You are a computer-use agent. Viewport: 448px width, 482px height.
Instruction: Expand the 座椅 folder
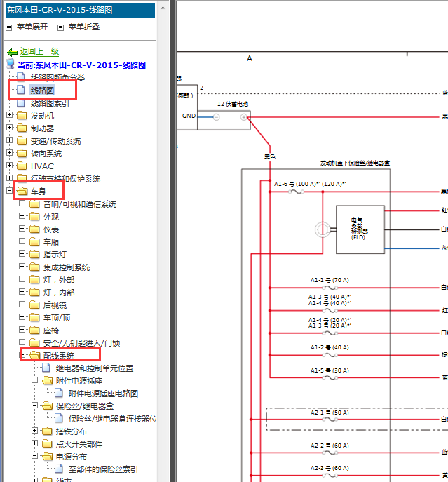coord(22,329)
